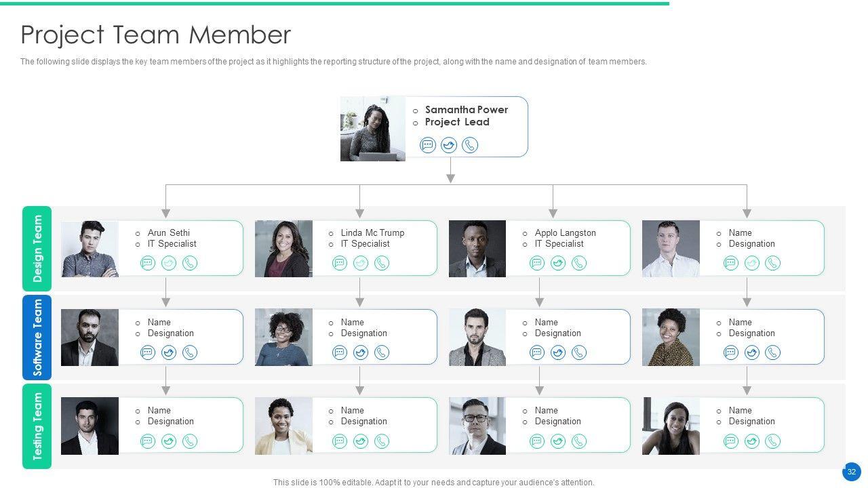The height and width of the screenshot is (488, 868).
Task: Click the Samantha Power name text
Action: [x=466, y=110]
